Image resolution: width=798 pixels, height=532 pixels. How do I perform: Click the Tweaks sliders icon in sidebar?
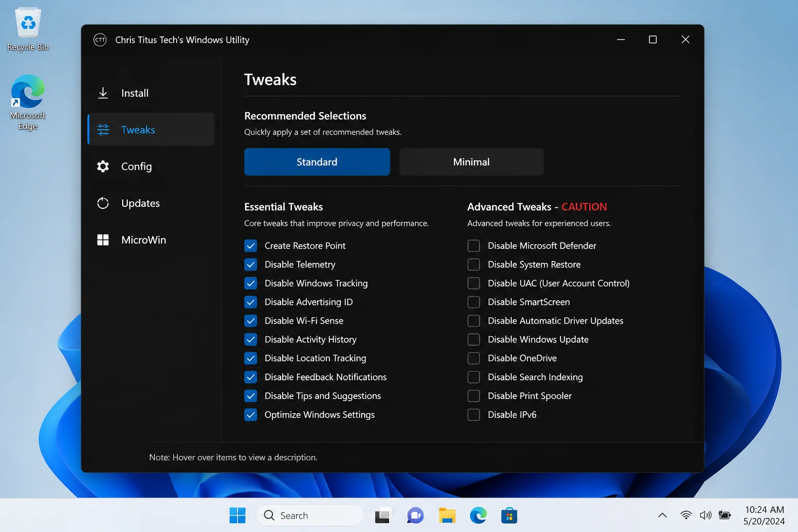click(103, 130)
